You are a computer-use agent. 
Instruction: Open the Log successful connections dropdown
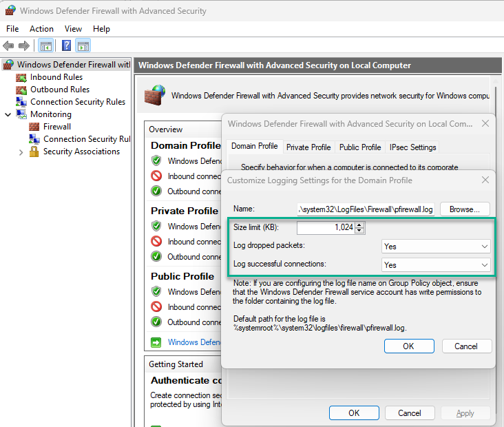436,264
